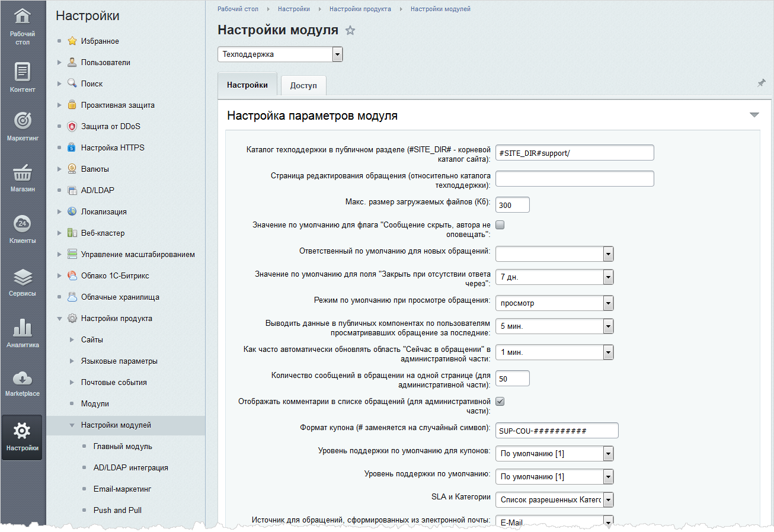
Task: Open the Техподдержка module dropdown
Action: (x=280, y=55)
